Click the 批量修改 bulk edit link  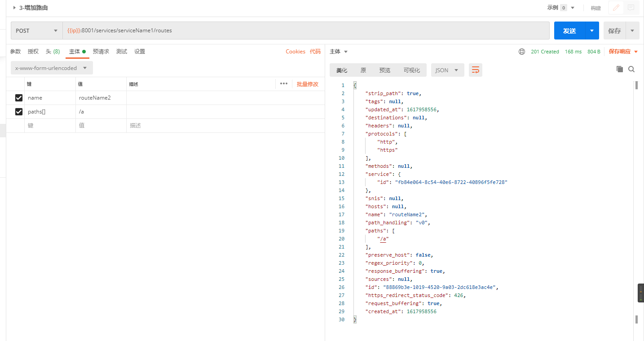[308, 84]
